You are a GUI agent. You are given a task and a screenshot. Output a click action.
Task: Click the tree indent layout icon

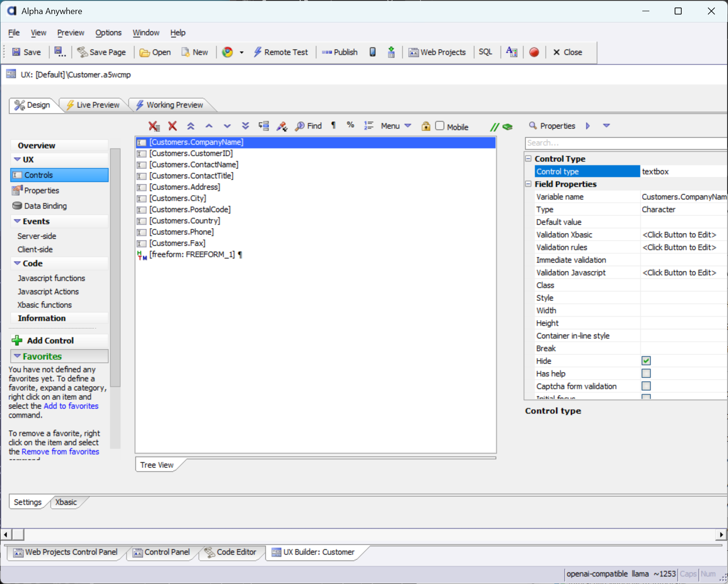[264, 125]
